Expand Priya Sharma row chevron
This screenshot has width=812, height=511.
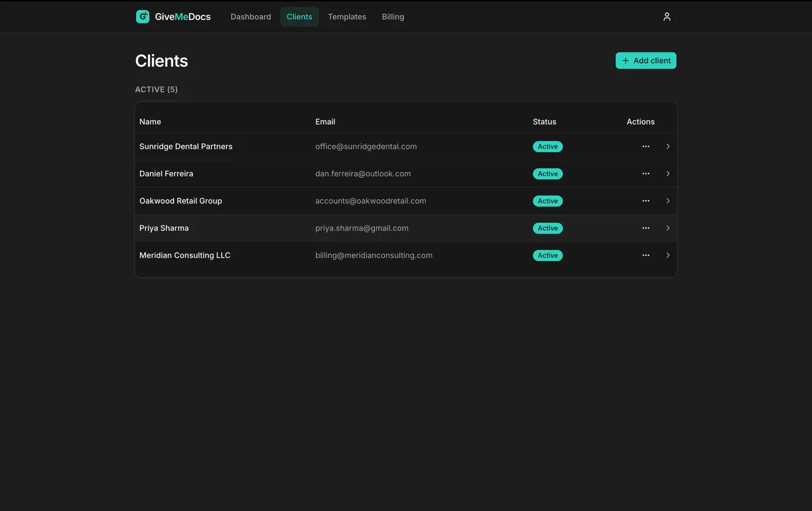pos(668,229)
